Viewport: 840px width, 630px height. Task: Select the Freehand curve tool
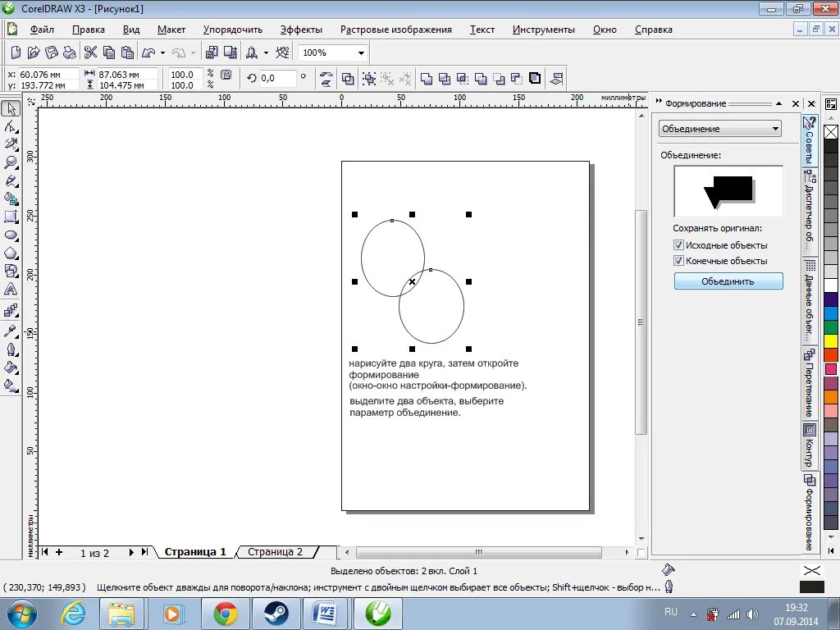pos(11,180)
